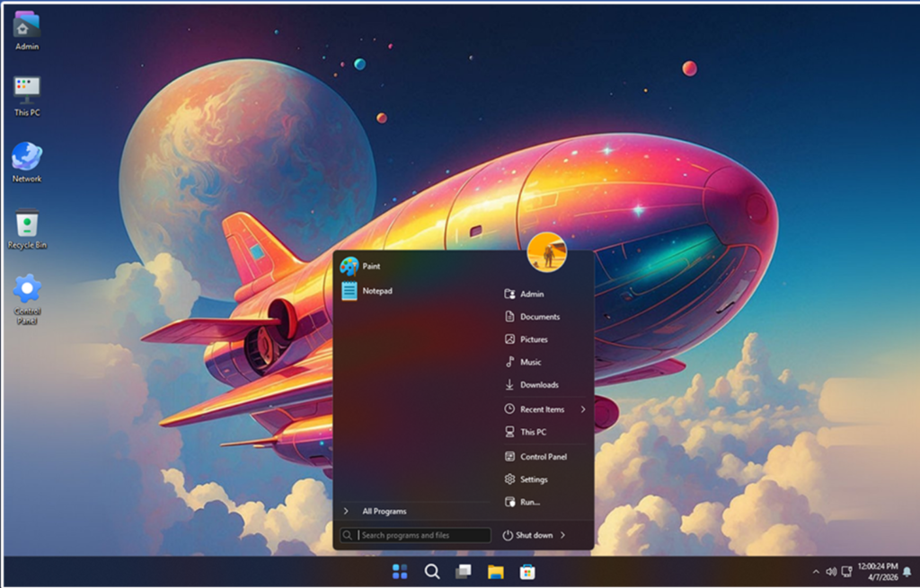
Task: Select Documents in the Start menu
Action: coord(539,317)
